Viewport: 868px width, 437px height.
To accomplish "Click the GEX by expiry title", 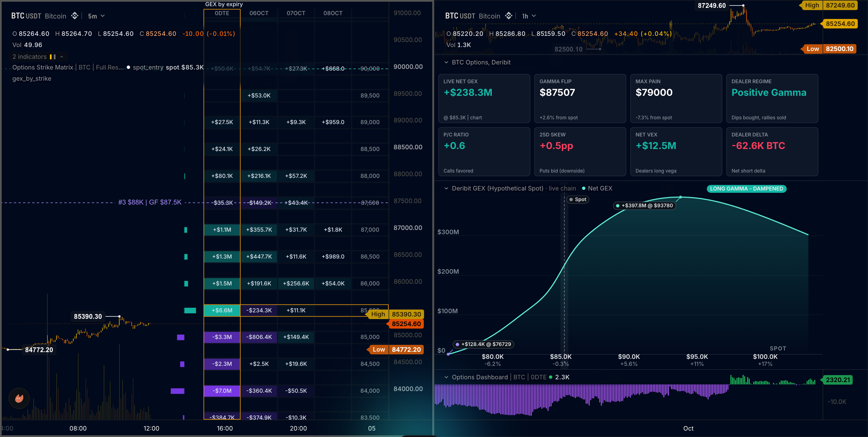I will (224, 4).
